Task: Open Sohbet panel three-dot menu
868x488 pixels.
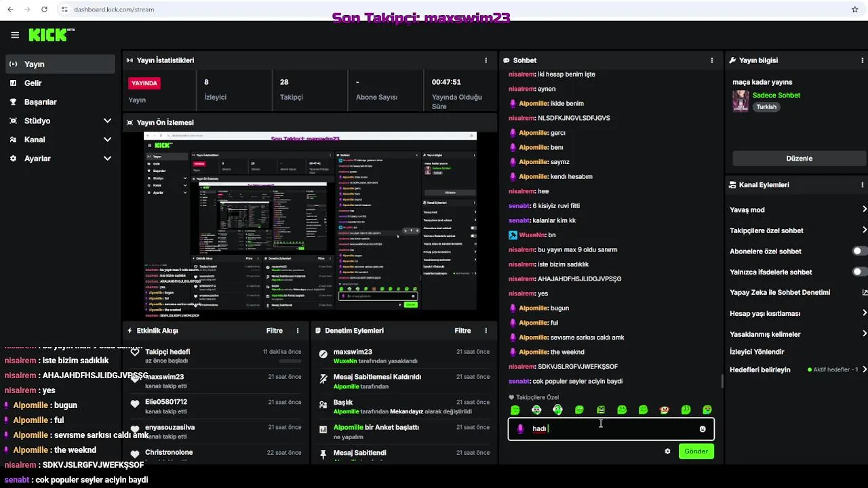Action: (x=711, y=60)
